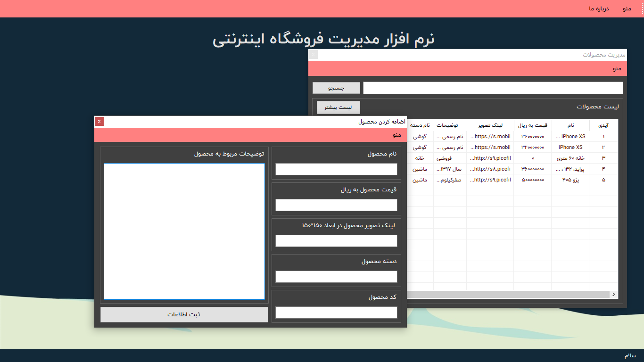Click the قیمت محصول به ریال field

point(336,205)
